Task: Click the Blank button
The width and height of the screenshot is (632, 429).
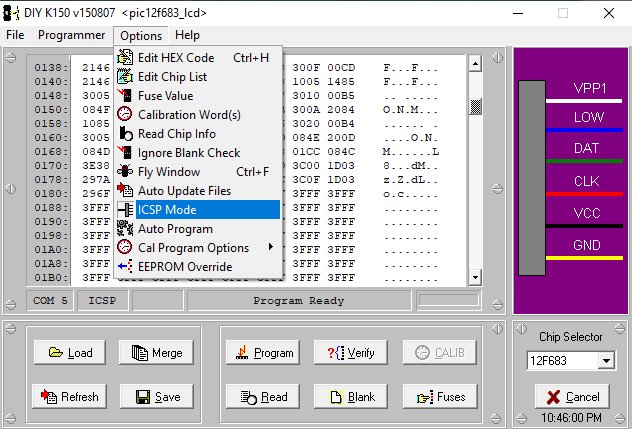Action: pyautogui.click(x=351, y=397)
